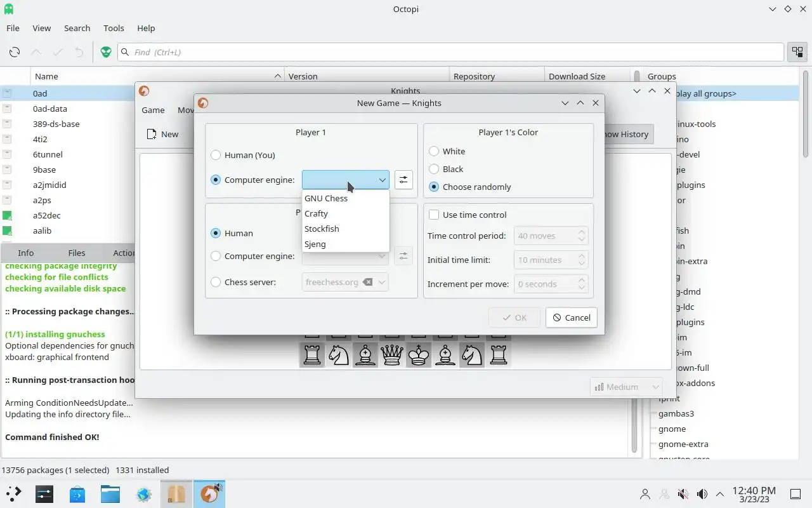Click the Time control period spinbox
This screenshot has height=508, width=812.
[551, 236]
